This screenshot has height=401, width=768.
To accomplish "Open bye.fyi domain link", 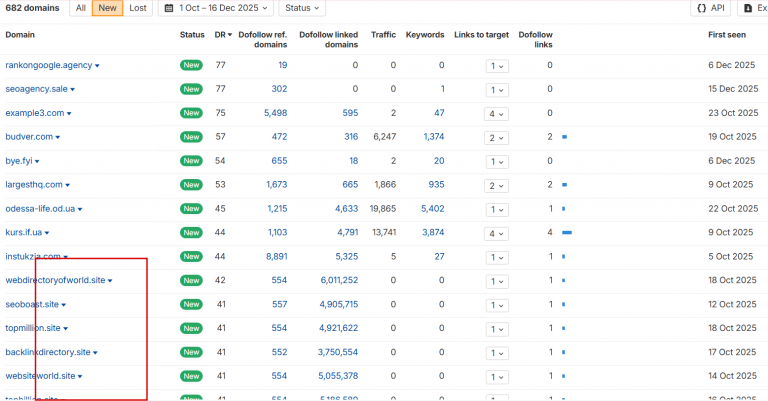I will (x=19, y=161).
